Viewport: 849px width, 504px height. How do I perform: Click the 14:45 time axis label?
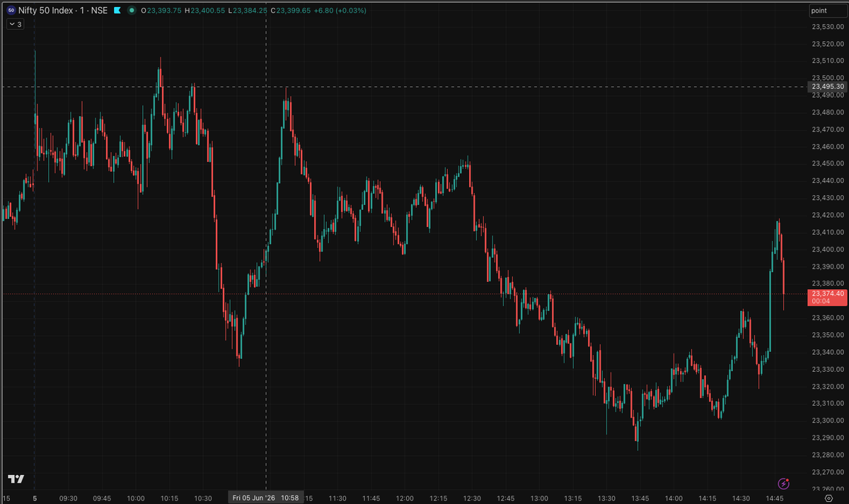coord(774,498)
